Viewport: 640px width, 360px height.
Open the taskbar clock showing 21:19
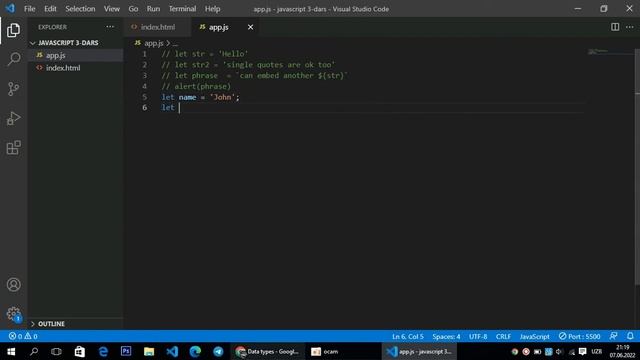[x=622, y=351]
